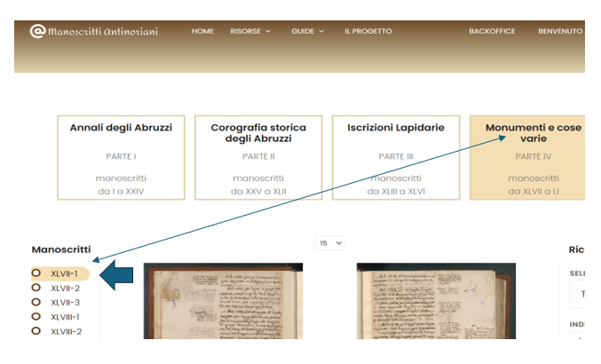Screen dimensions: 601x364
Task: Open the Annali degli Abruzzi card
Action: 121,157
